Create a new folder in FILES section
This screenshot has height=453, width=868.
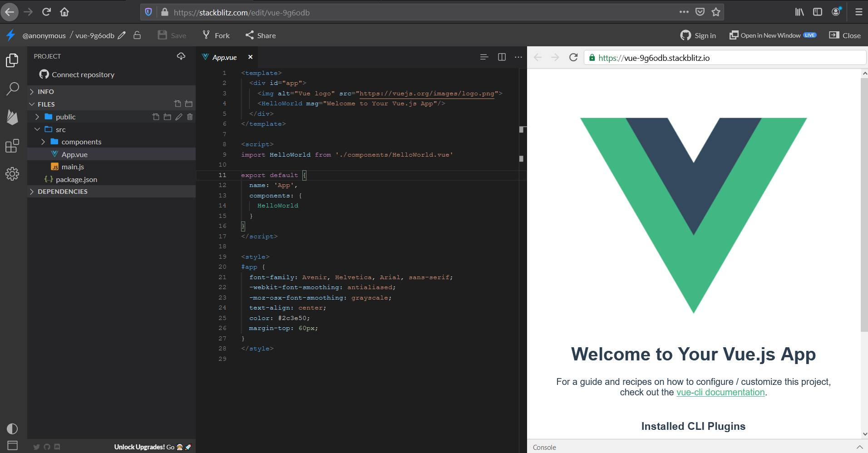(x=189, y=104)
